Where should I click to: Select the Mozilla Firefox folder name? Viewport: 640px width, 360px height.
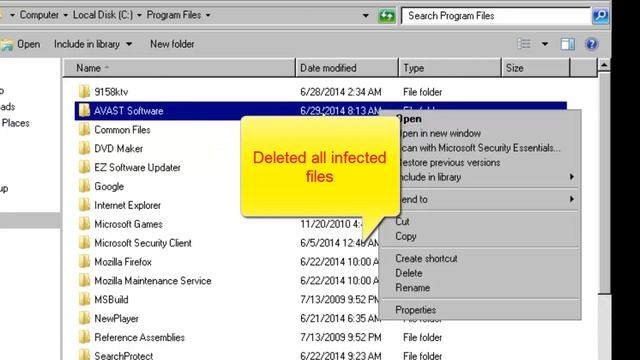[123, 262]
